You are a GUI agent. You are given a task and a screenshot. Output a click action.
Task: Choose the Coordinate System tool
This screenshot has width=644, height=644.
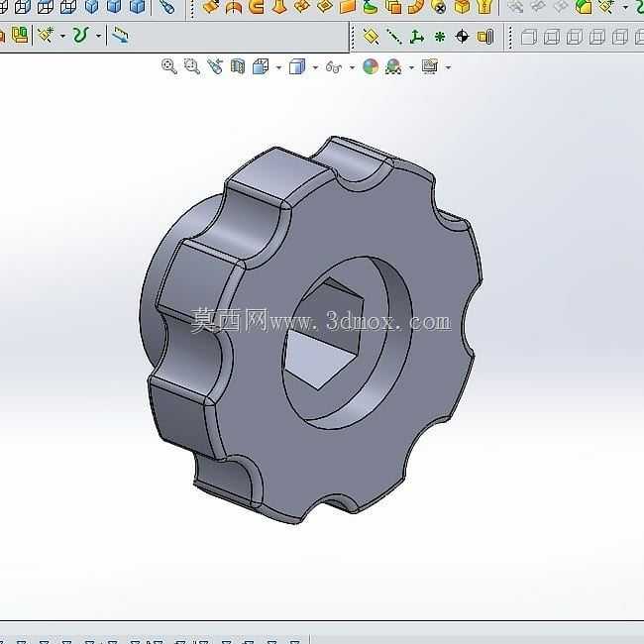(416, 37)
